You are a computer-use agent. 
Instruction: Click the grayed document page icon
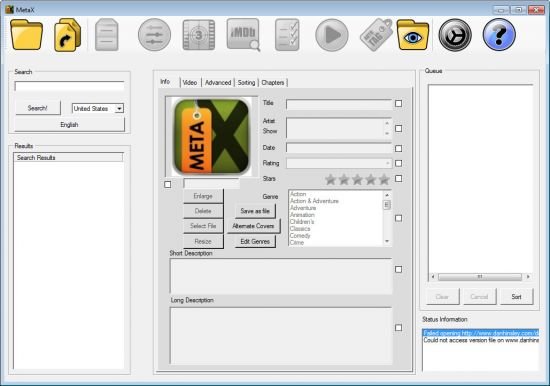point(107,35)
